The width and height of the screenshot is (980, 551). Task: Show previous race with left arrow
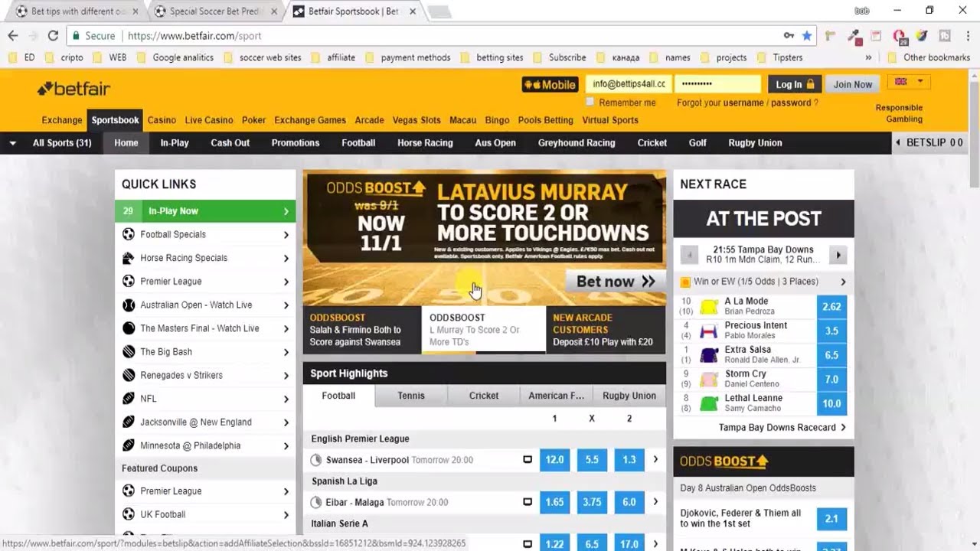tap(689, 255)
